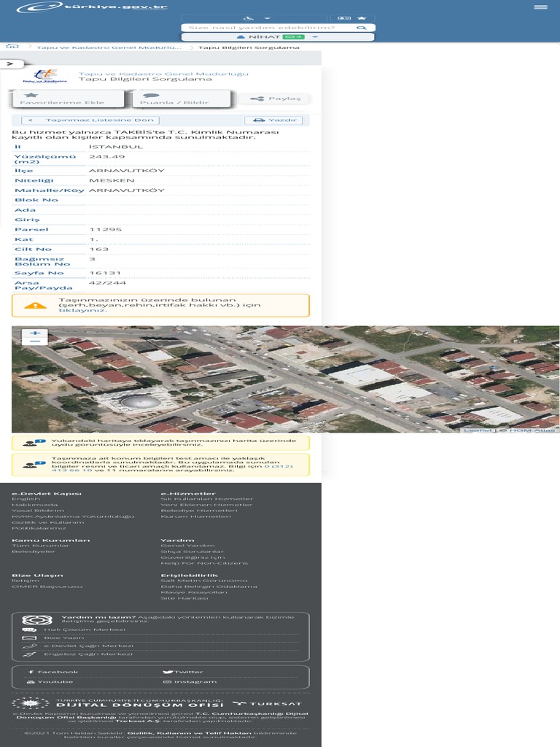The width and height of the screenshot is (560, 747).
Task: Click the Dijital Dönüşüm Ofisi logo
Action: click(117, 703)
